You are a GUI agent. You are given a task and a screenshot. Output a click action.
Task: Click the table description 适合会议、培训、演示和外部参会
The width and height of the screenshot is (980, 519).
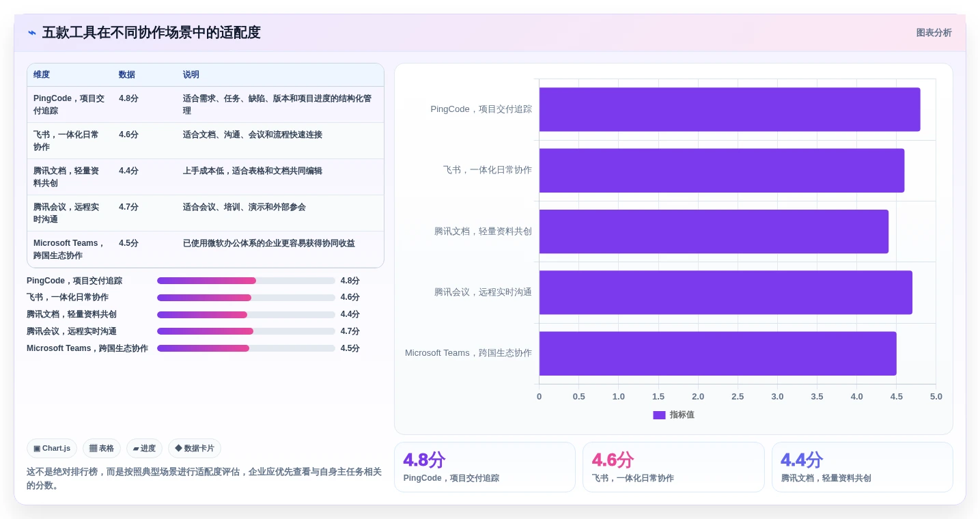(x=244, y=207)
